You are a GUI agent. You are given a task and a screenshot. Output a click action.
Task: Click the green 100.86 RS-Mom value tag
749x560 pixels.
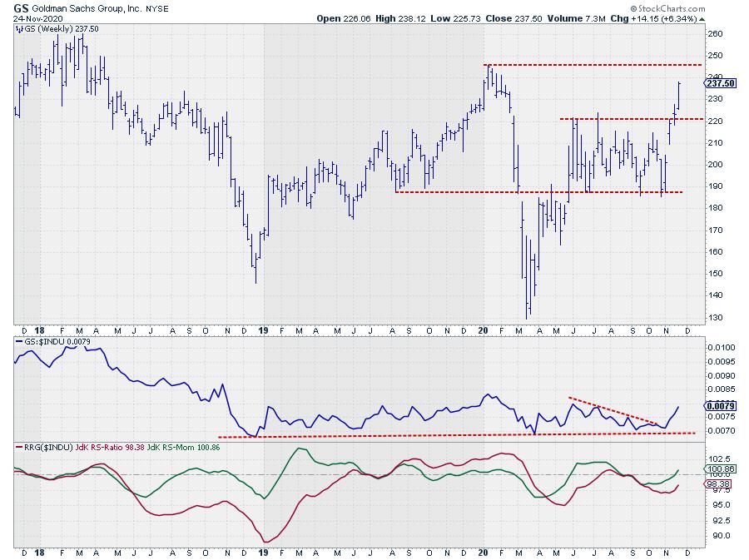(718, 469)
